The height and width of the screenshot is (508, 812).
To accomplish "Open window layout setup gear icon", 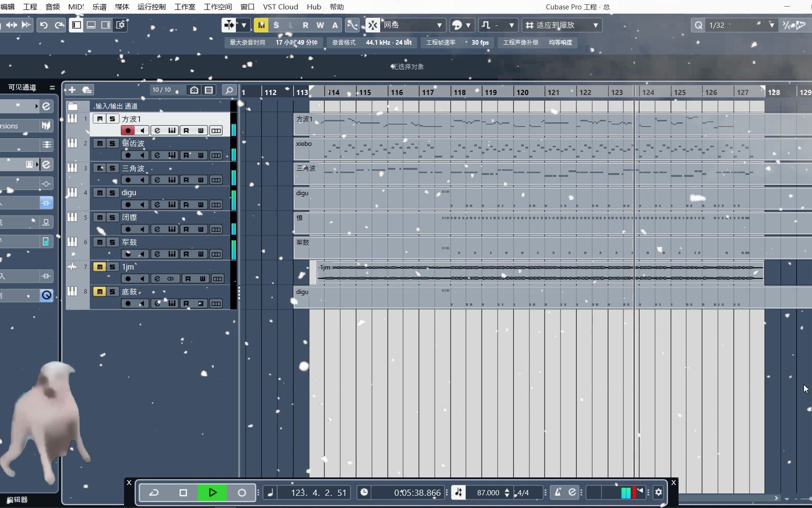I will point(121,25).
